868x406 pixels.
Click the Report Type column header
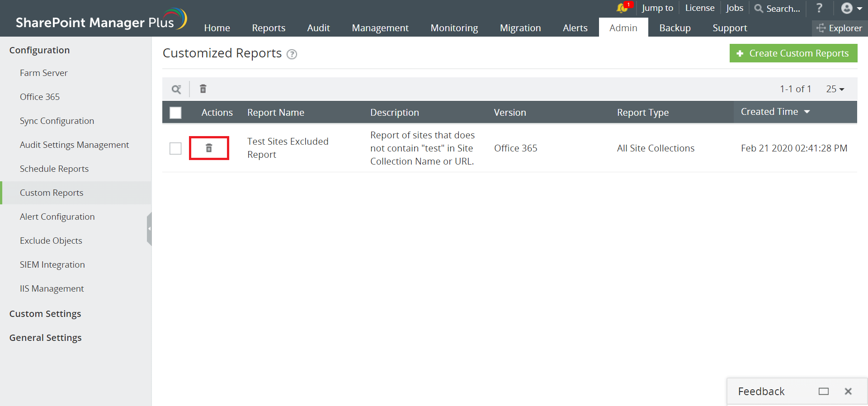click(x=643, y=113)
